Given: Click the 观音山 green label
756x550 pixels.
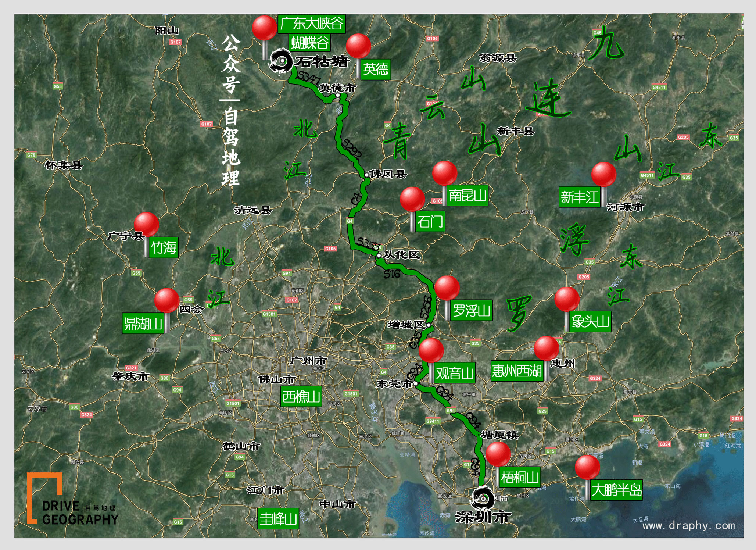Looking at the screenshot, I should point(455,373).
